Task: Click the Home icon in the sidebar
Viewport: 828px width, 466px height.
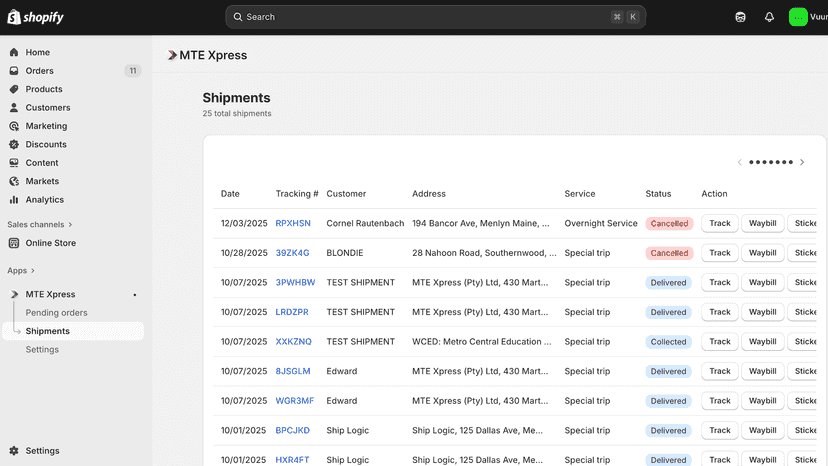Action: pyautogui.click(x=14, y=52)
